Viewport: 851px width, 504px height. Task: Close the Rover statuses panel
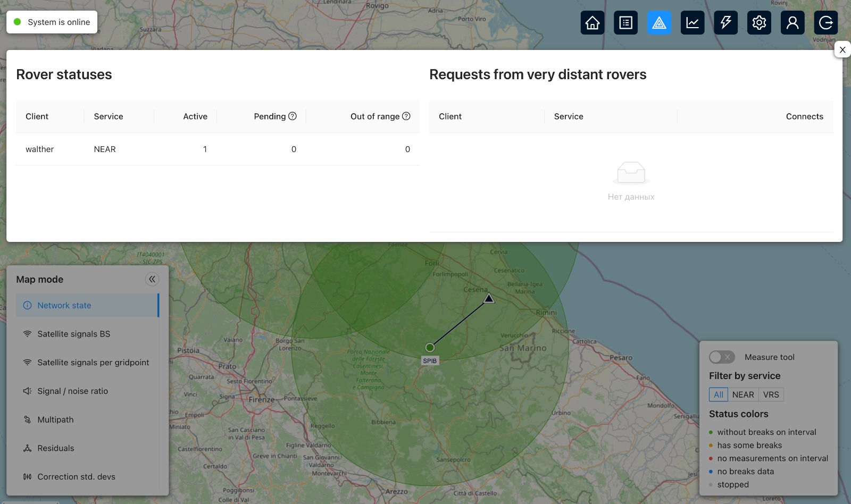(x=842, y=49)
